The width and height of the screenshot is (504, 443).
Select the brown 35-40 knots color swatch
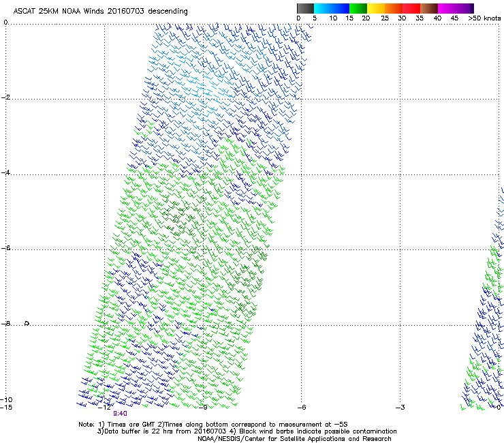click(x=429, y=8)
